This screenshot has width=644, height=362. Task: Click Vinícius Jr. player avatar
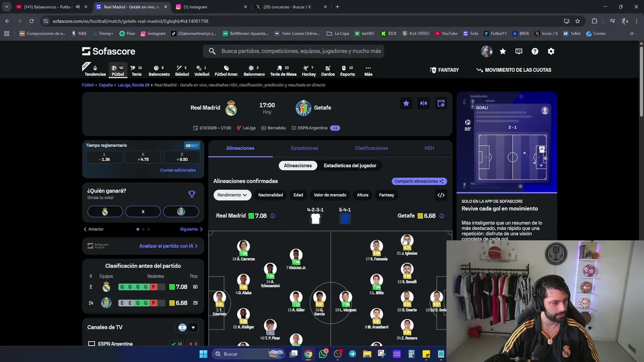tap(296, 255)
